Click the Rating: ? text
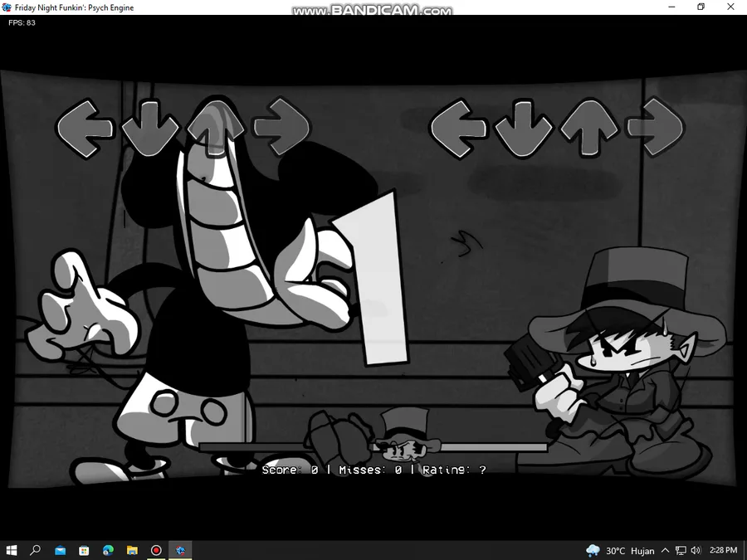The height and width of the screenshot is (560, 747). coord(454,470)
